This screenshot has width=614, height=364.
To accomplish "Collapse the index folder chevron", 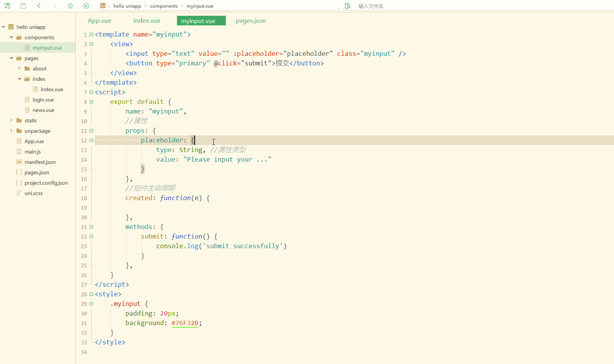I will click(x=20, y=79).
